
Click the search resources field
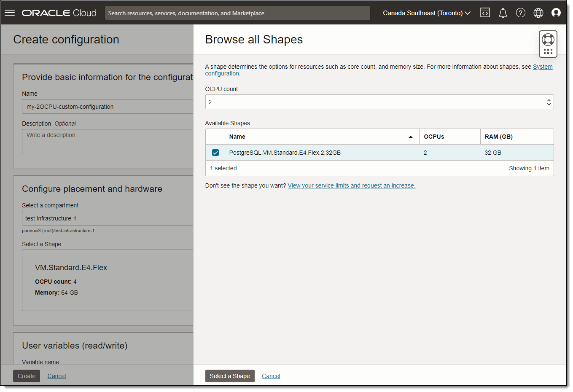237,13
